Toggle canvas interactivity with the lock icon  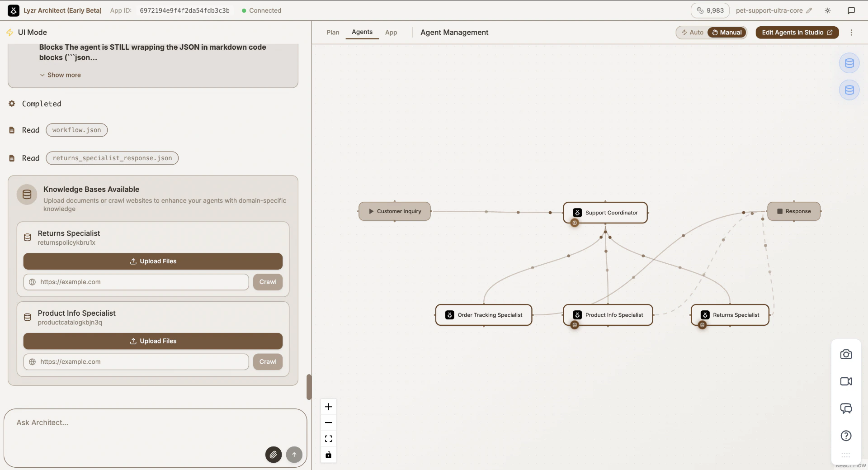pyautogui.click(x=328, y=455)
